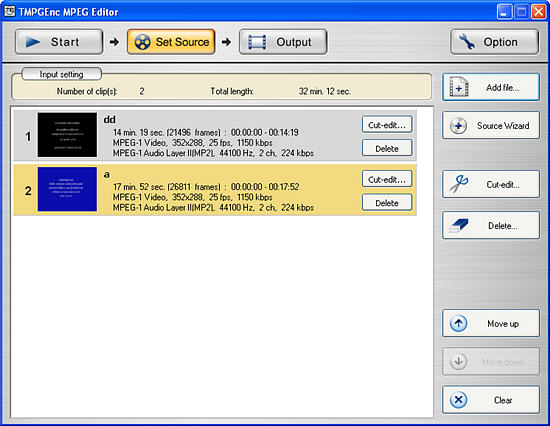
Task: Click the '17 min. 52 sec.' duration text
Action: [139, 187]
